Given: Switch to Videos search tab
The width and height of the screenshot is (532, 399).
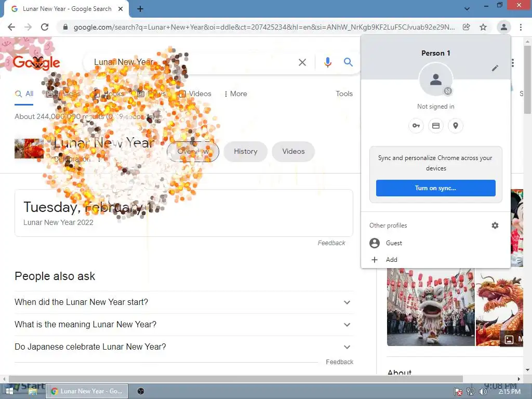Looking at the screenshot, I should pyautogui.click(x=195, y=94).
